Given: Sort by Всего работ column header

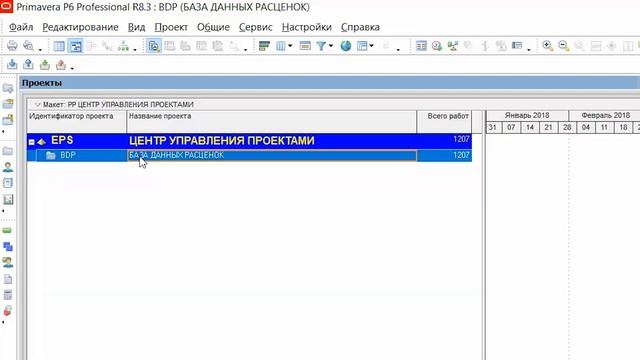Looking at the screenshot, I should point(444,121).
